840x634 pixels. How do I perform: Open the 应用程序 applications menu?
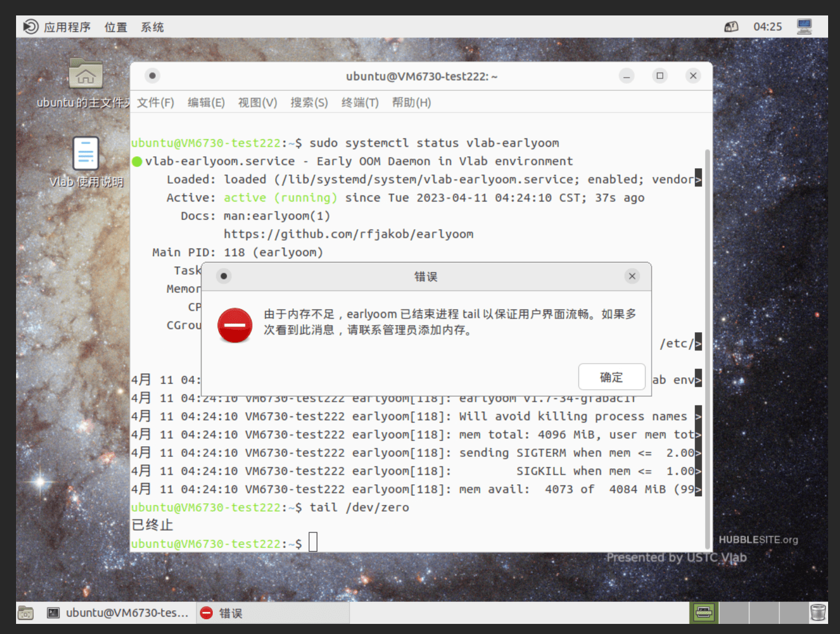click(67, 27)
